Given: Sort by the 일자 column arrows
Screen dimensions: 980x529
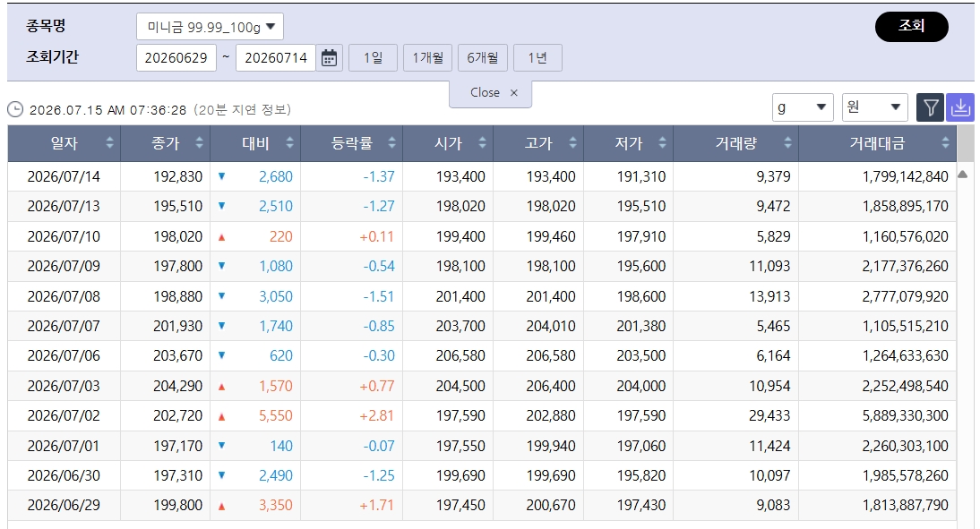Looking at the screenshot, I should 109,143.
